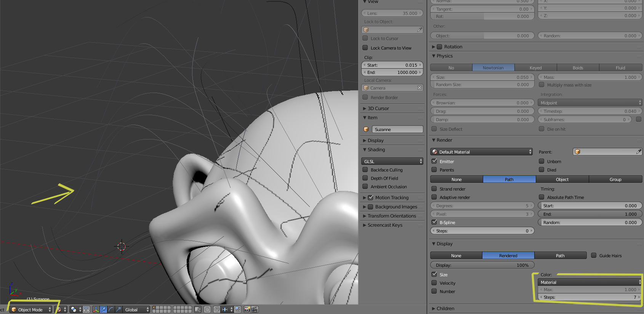
Task: Expand the Transform Orientations panel
Action: [392, 216]
